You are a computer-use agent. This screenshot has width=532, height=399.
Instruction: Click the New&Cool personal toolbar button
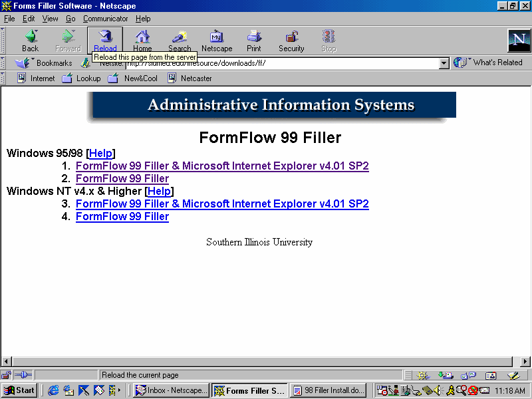tap(134, 78)
